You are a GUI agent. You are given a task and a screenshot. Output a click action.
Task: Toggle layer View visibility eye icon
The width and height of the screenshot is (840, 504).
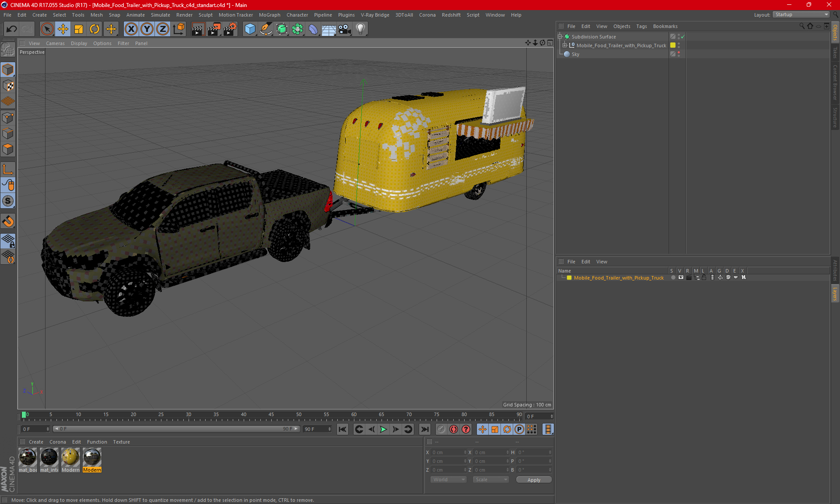[681, 277]
